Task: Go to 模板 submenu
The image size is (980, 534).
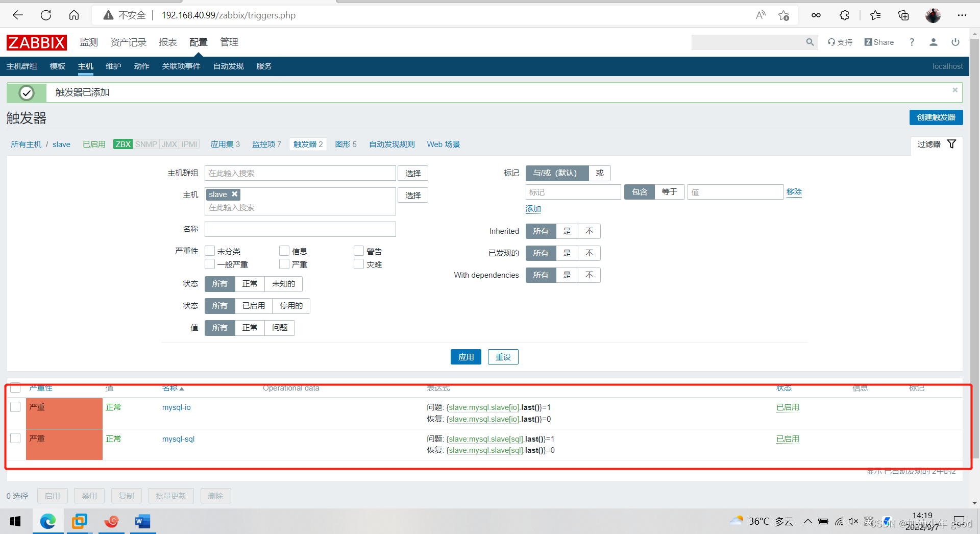Action: coord(58,66)
